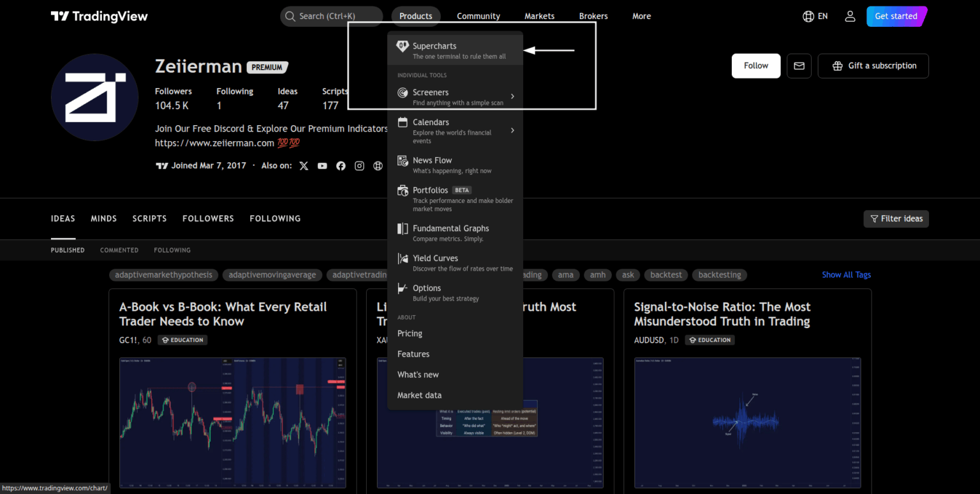Click the News Flow icon
This screenshot has width=980, height=494.
[403, 160]
